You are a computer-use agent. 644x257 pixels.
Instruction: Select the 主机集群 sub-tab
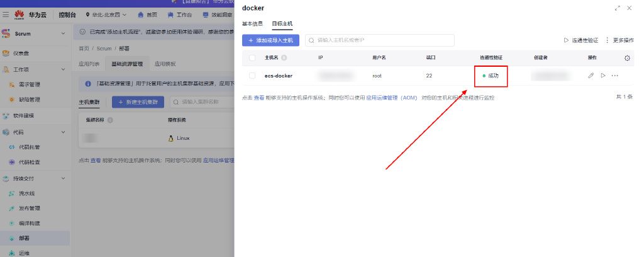click(89, 102)
